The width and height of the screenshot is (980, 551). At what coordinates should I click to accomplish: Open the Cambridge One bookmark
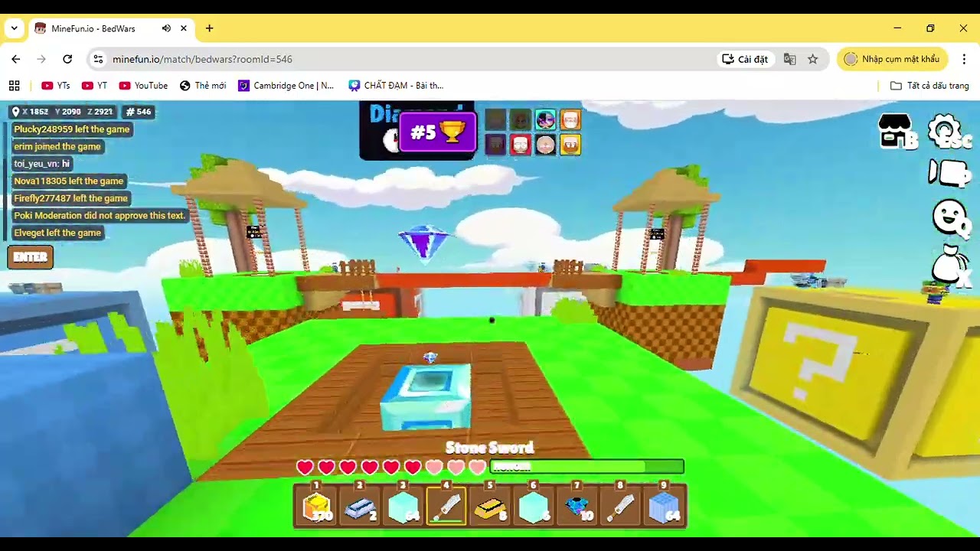(286, 86)
